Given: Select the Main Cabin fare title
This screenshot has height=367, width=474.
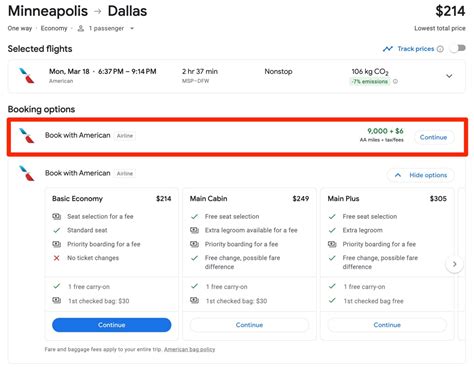Looking at the screenshot, I should (x=209, y=199).
